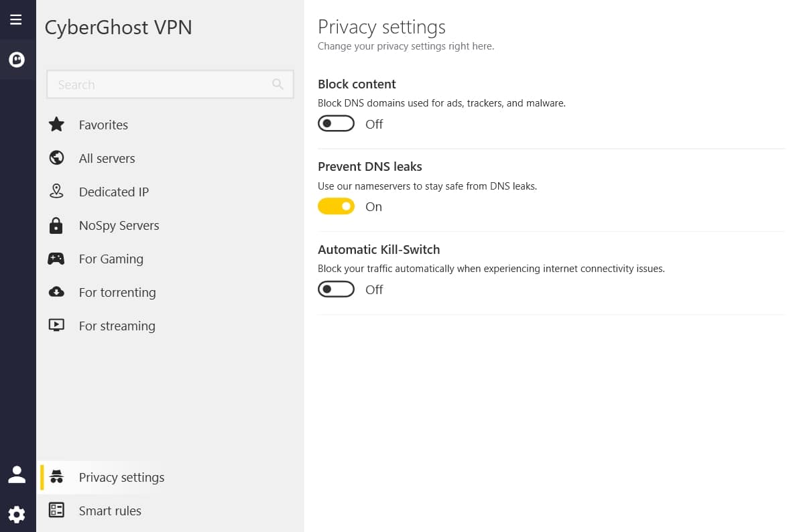Viewport: 787px width, 532px height.
Task: Turn off the Prevent DNS leaks toggle
Action: (x=337, y=206)
